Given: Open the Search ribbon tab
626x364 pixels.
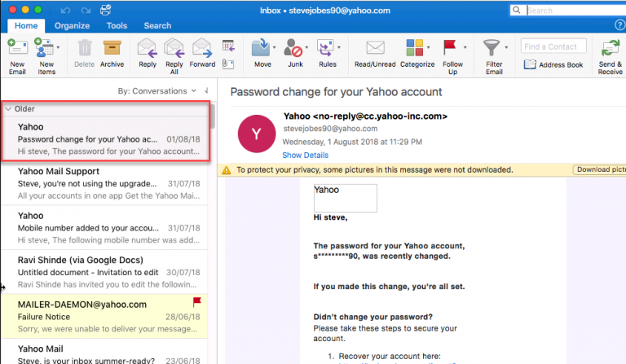Looking at the screenshot, I should tap(157, 25).
